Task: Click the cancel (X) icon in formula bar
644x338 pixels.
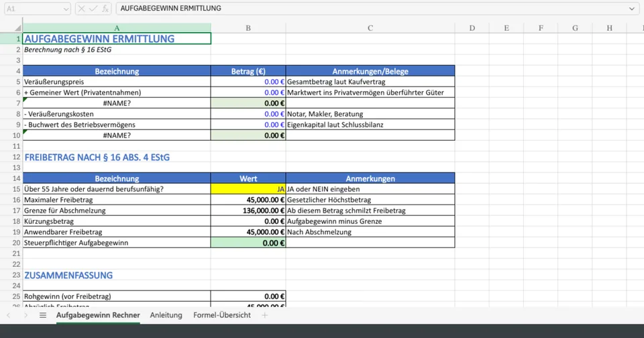Action: pyautogui.click(x=81, y=9)
